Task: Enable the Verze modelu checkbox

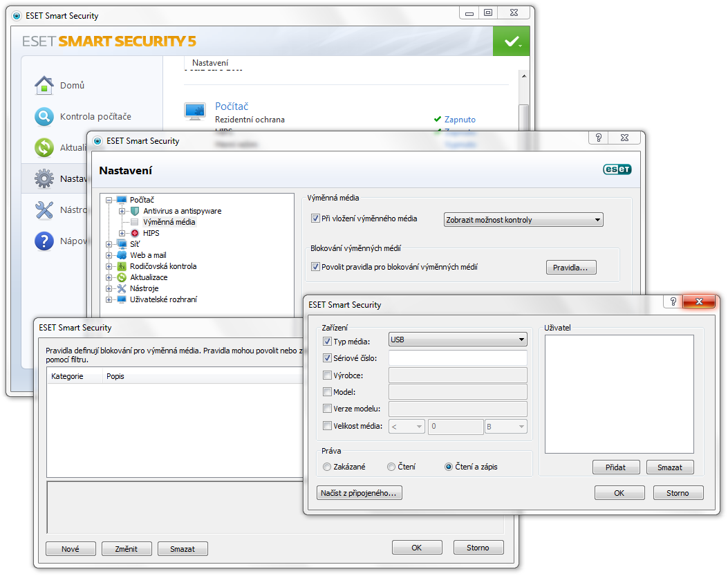Action: click(327, 409)
